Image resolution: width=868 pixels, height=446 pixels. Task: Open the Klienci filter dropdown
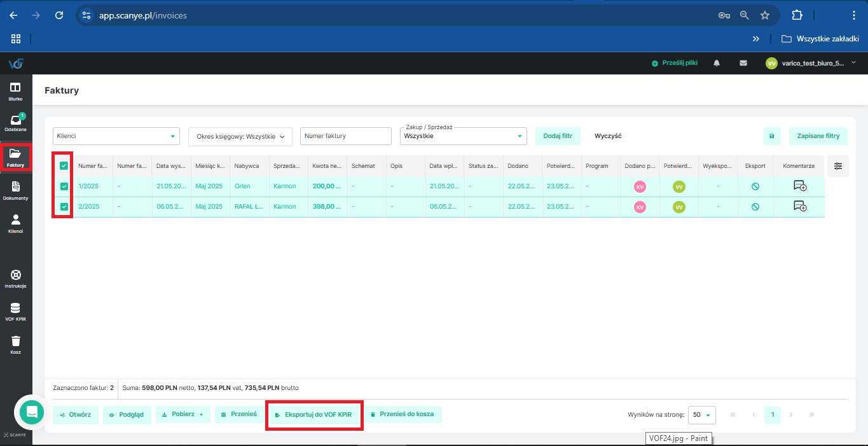tap(116, 136)
